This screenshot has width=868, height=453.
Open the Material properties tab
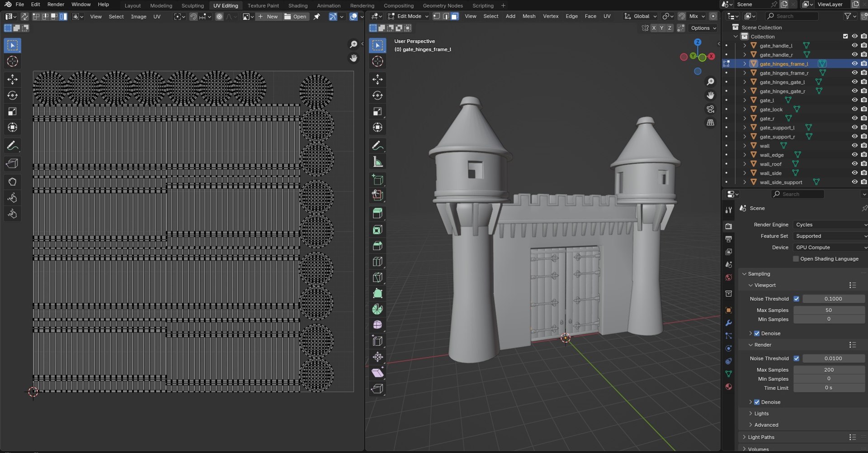[728, 386]
